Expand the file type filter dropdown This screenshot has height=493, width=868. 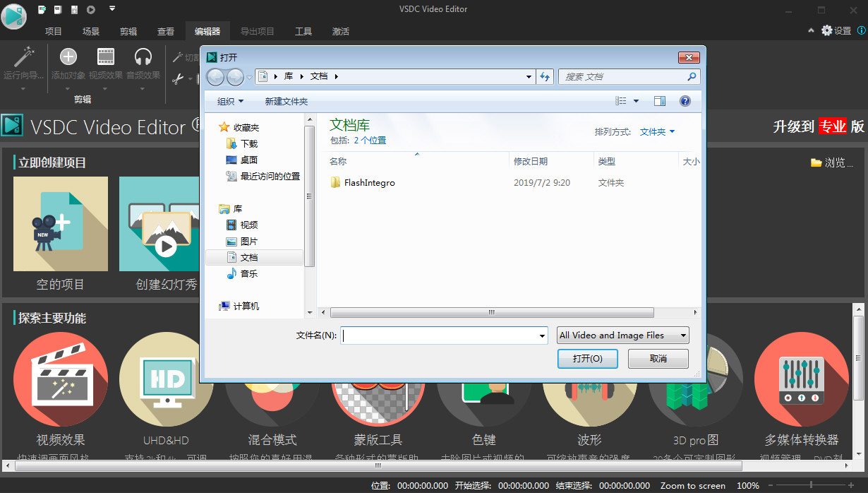point(622,335)
